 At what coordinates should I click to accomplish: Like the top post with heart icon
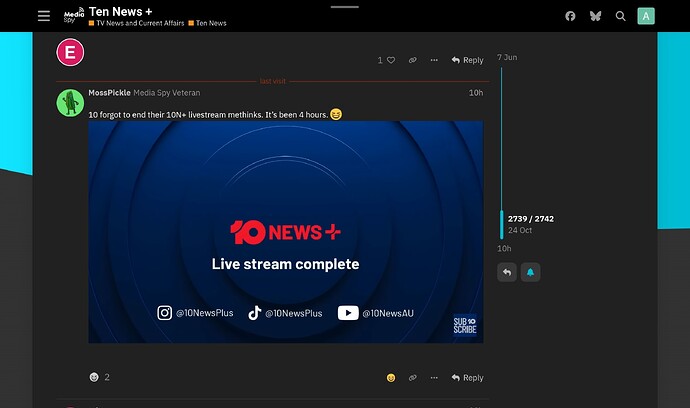tap(391, 60)
